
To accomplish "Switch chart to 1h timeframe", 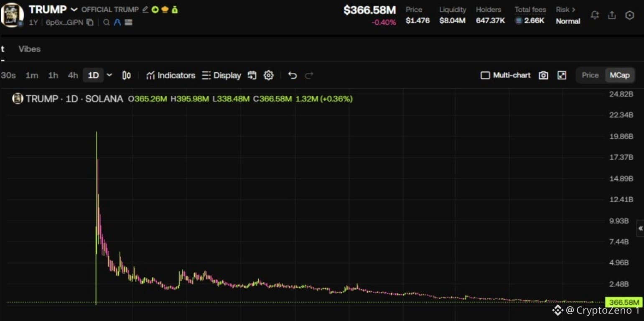I will (x=53, y=75).
